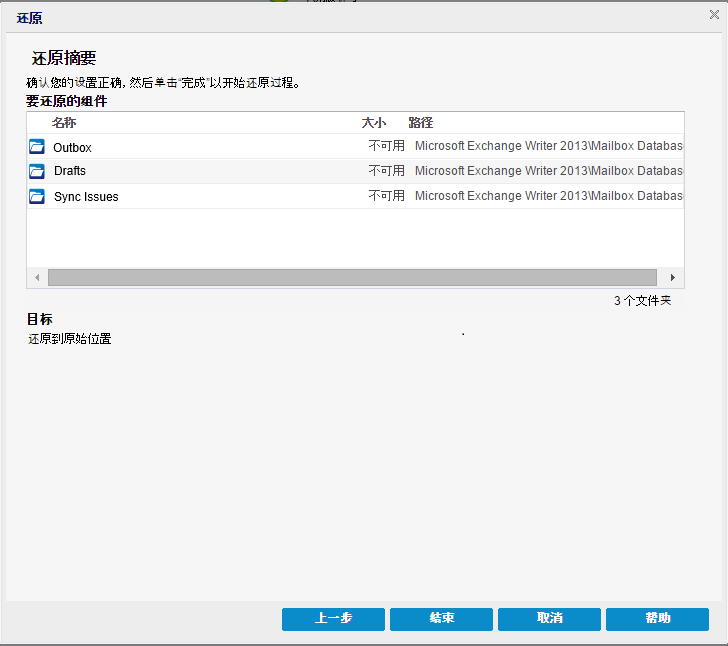Click the Drafts folder icon
This screenshot has height=646, width=728.
click(x=37, y=171)
